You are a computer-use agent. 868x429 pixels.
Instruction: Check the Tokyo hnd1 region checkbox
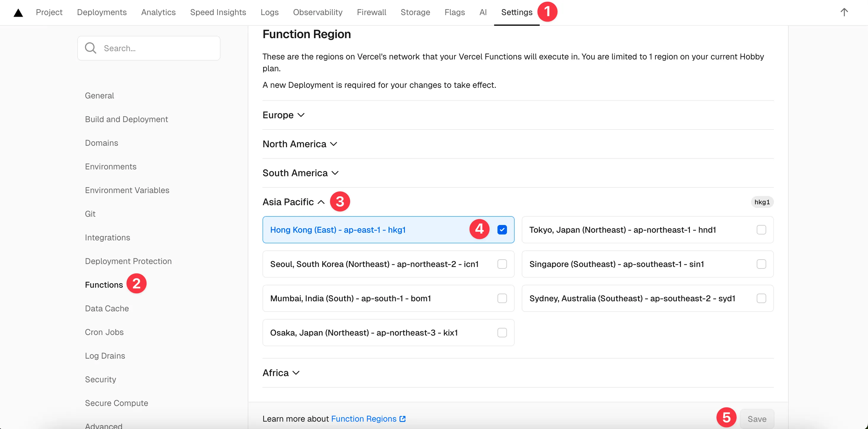pyautogui.click(x=761, y=230)
